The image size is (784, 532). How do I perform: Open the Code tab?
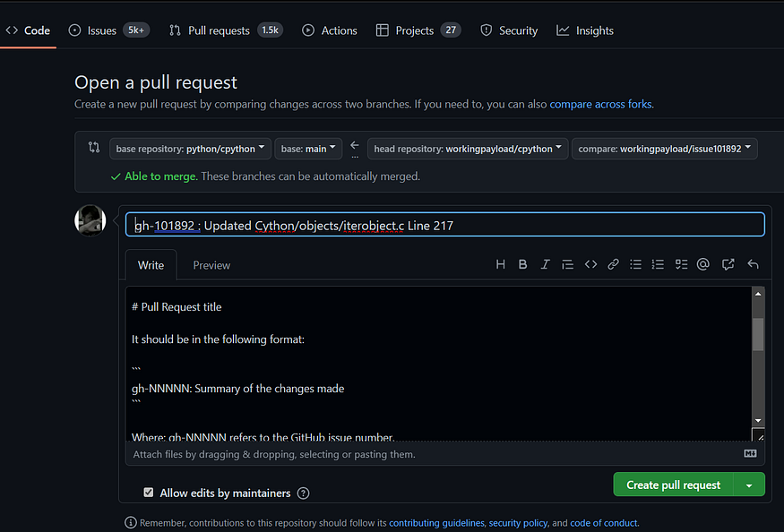(x=28, y=30)
